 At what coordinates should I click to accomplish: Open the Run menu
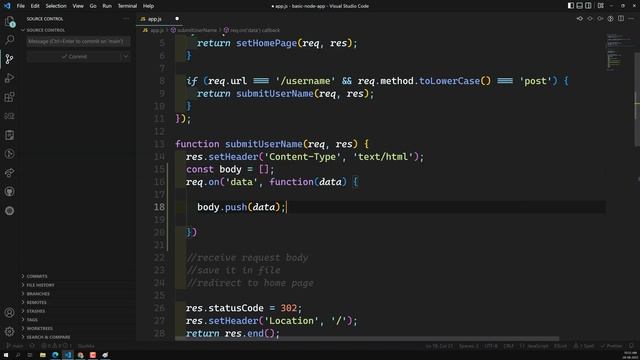click(107, 6)
